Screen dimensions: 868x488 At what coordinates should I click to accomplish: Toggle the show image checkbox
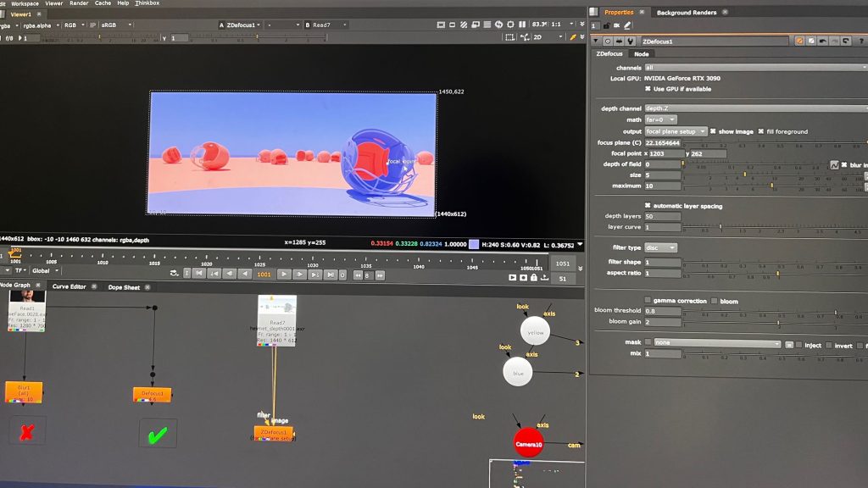[713, 131]
